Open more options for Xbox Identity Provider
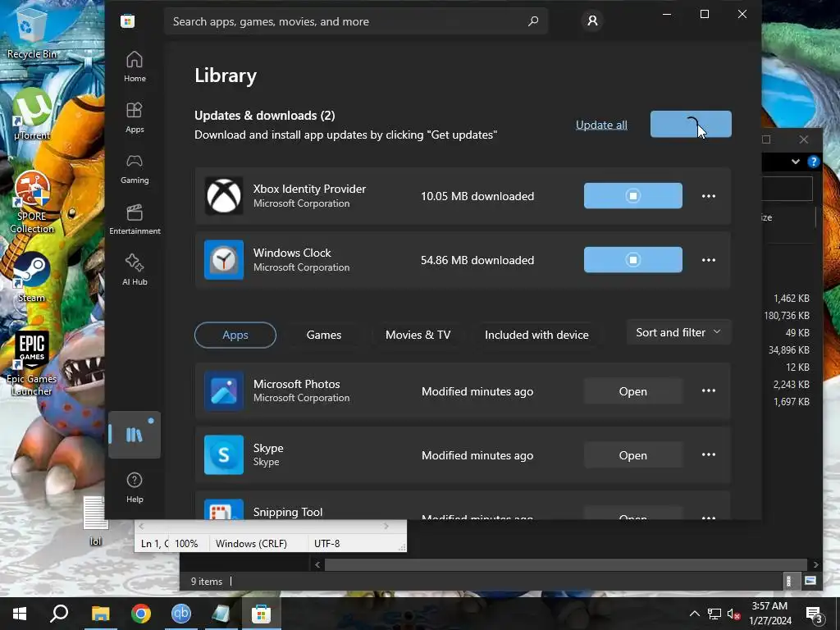Viewport: 840px width, 630px height. pyautogui.click(x=708, y=196)
